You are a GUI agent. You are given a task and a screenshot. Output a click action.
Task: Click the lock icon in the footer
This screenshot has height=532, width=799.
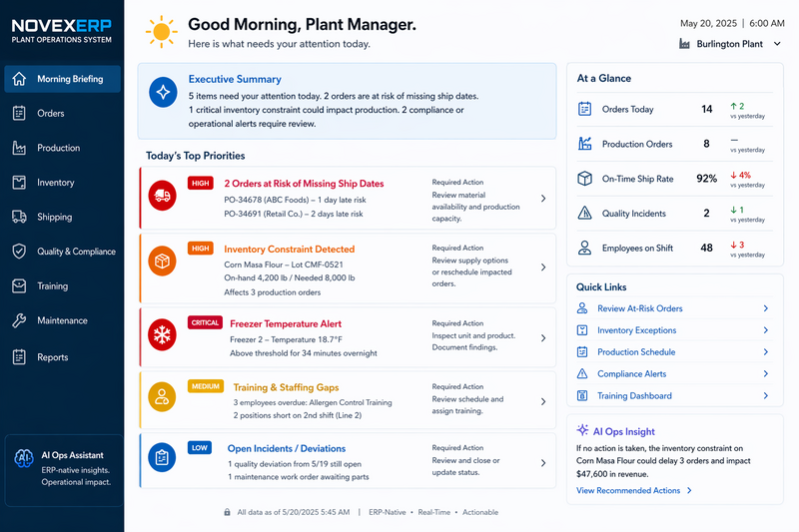point(228,512)
